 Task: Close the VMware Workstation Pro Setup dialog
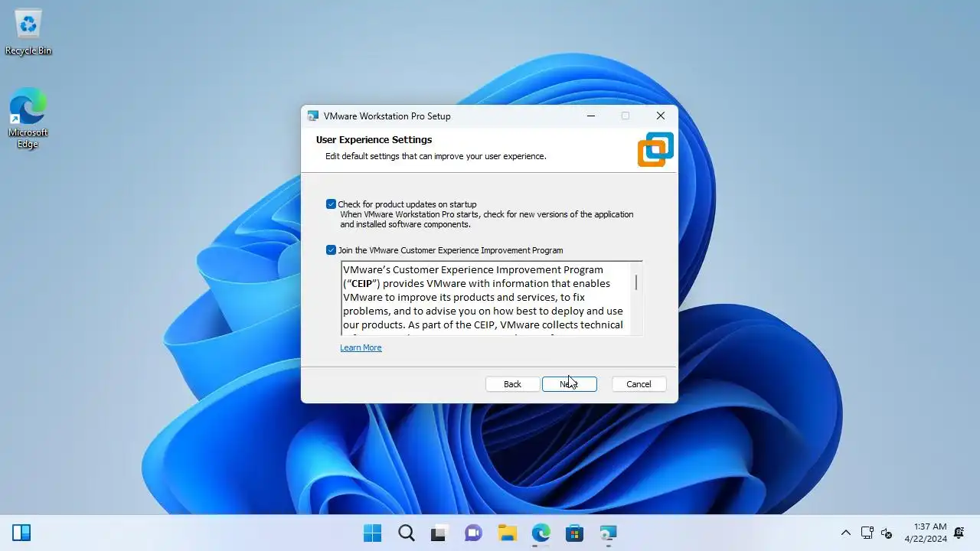(x=660, y=116)
